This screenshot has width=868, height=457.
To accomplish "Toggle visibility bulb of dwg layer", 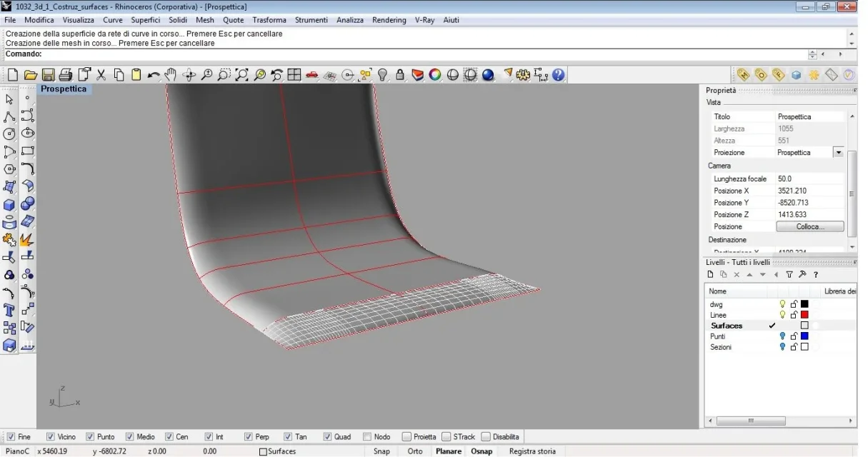I will [x=782, y=304].
